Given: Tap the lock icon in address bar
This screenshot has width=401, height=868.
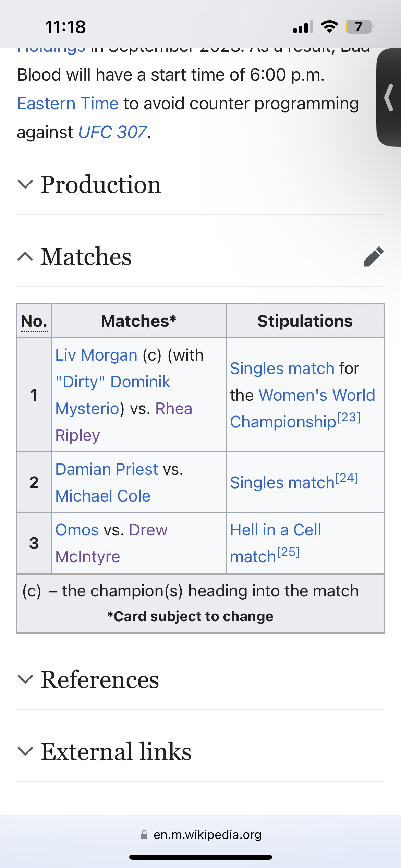Looking at the screenshot, I should tap(144, 835).
